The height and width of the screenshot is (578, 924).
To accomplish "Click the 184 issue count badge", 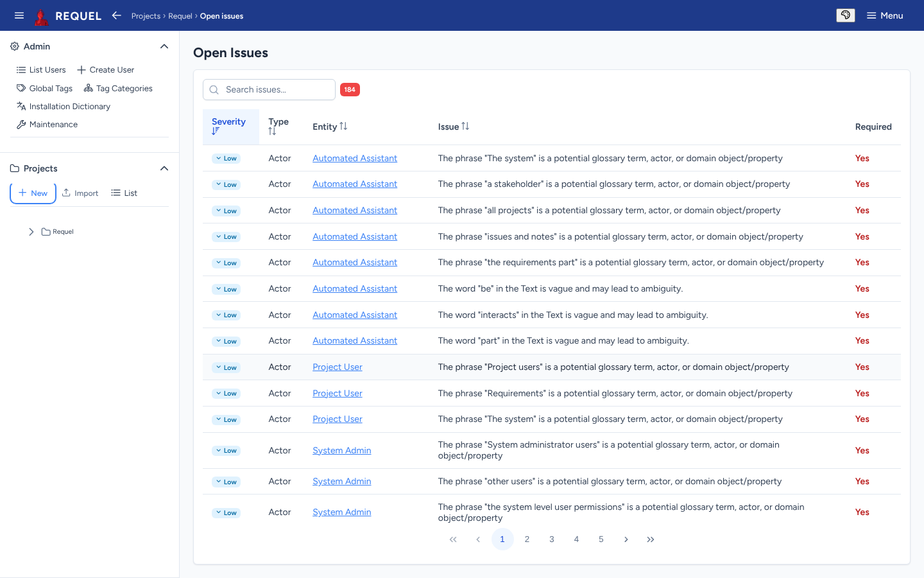I will (x=350, y=89).
